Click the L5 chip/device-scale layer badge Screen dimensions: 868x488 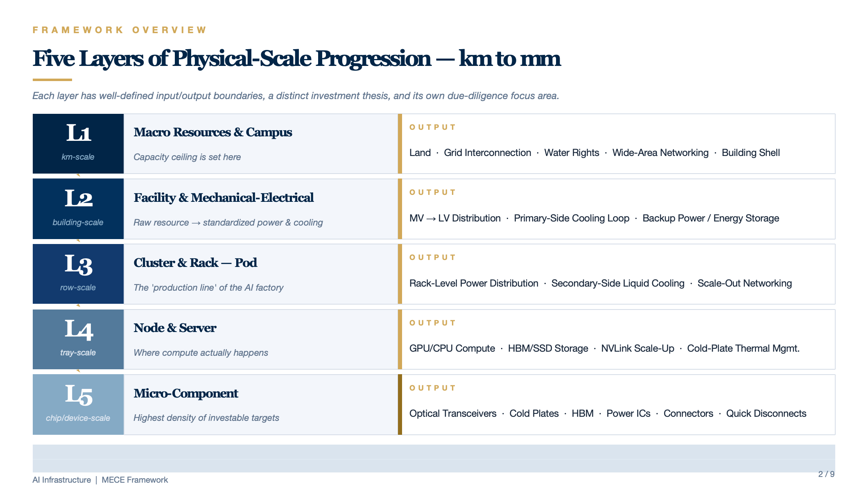click(78, 404)
